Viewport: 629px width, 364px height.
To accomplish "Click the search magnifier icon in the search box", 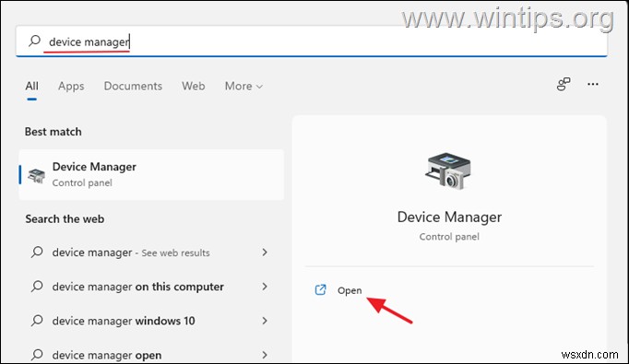I will tap(34, 41).
